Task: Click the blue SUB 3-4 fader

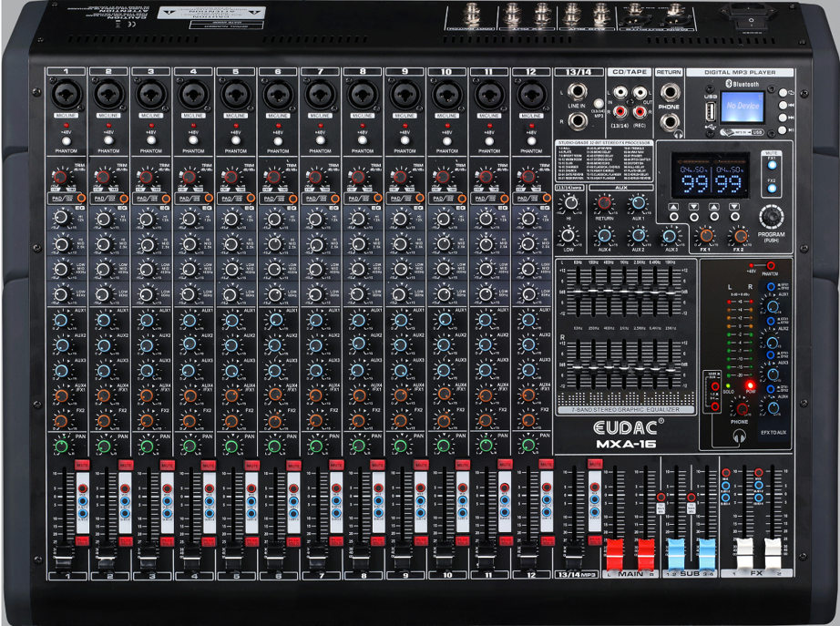Action: tap(707, 555)
